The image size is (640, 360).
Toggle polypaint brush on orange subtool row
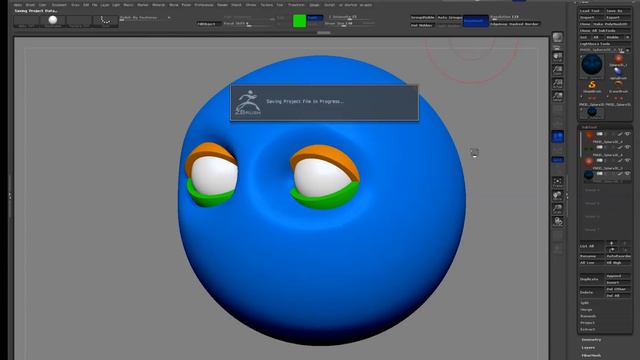[x=620, y=134]
